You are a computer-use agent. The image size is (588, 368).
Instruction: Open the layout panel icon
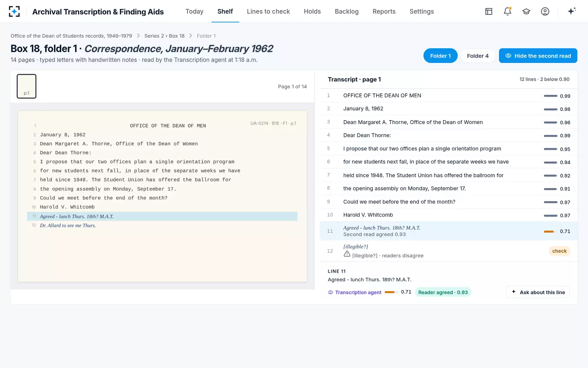tap(489, 11)
